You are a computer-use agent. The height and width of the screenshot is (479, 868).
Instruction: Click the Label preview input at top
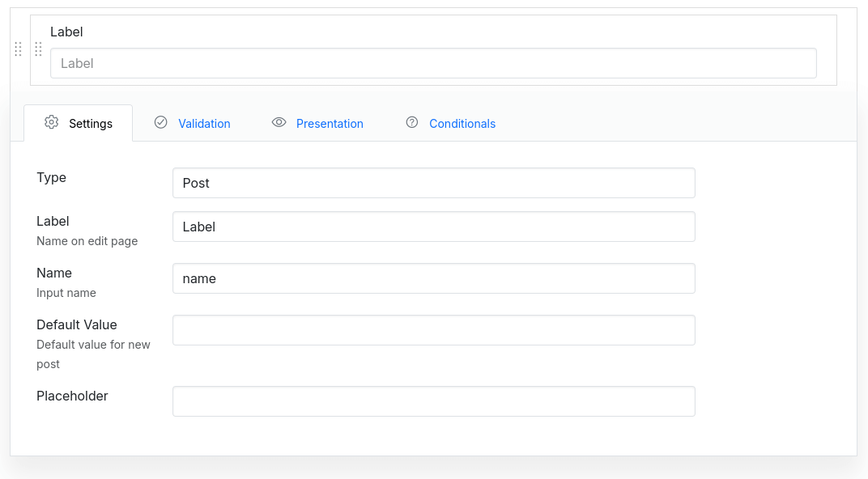(433, 63)
